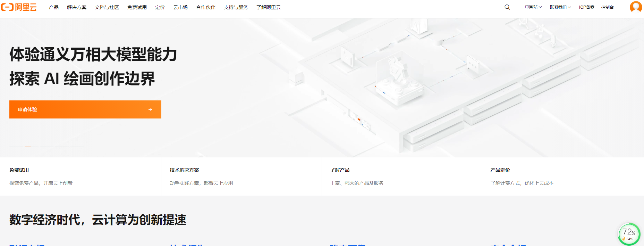Screen dimensions: 644x246
Task: Open the 控制台 console link
Action: pyautogui.click(x=608, y=7)
